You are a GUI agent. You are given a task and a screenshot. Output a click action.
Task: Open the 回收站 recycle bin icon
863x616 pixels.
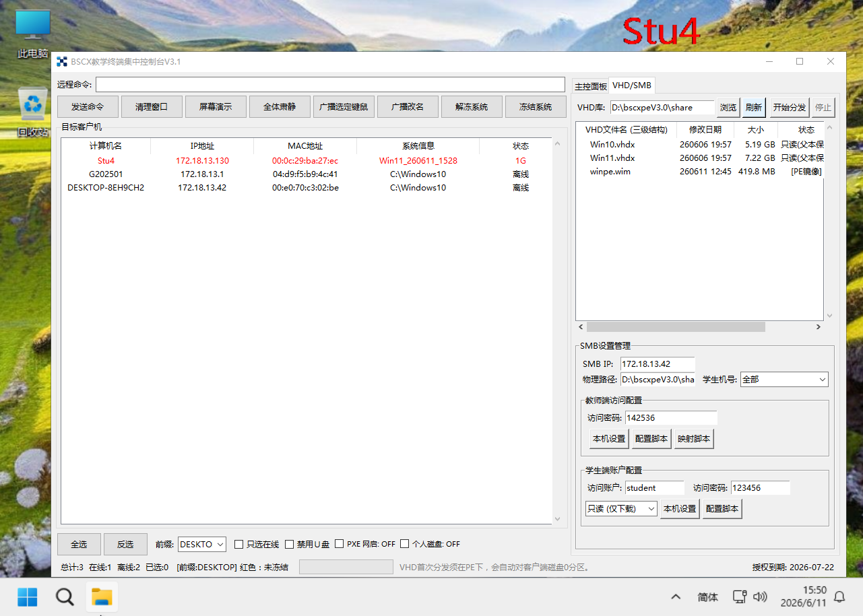pyautogui.click(x=33, y=112)
